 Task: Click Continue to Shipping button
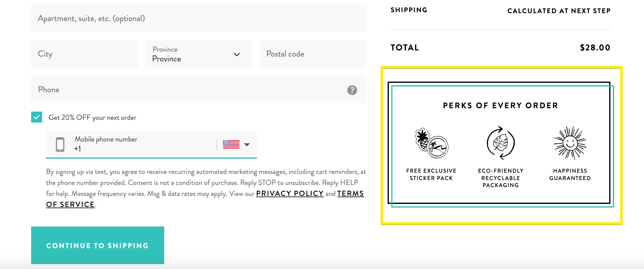(97, 245)
